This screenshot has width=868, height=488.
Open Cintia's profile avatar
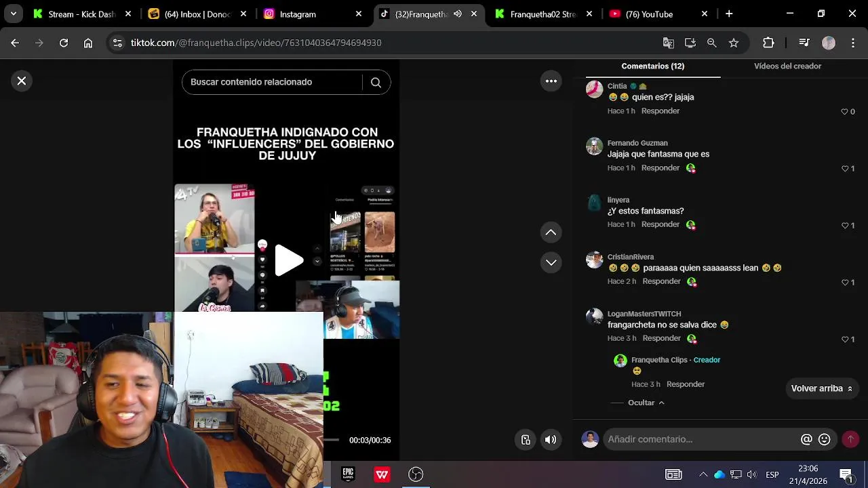tap(595, 89)
